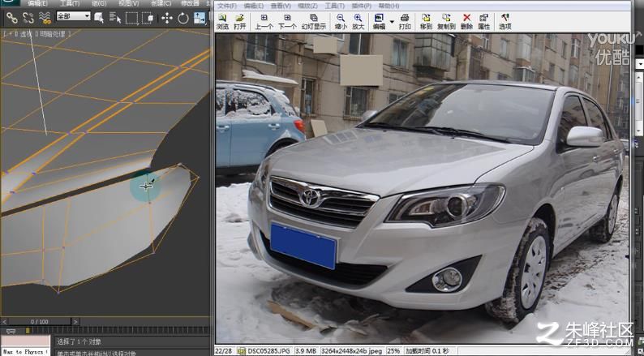
Task: Open 编辑(E) menu in image viewer
Action: coord(253,6)
